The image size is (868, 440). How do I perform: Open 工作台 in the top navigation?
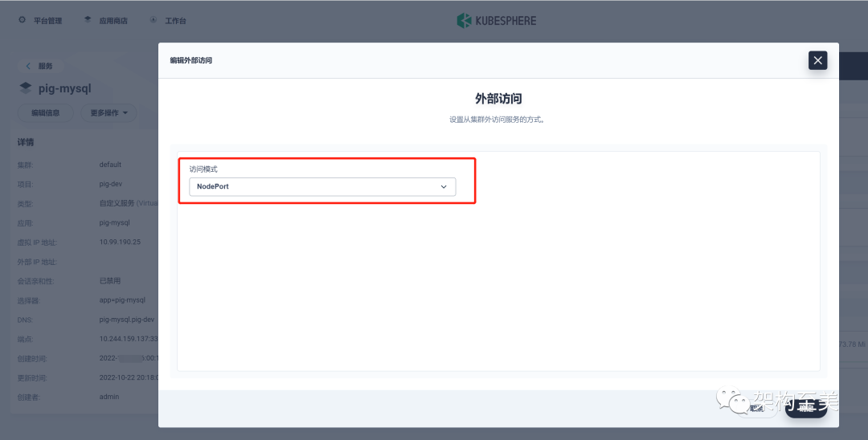pos(175,21)
